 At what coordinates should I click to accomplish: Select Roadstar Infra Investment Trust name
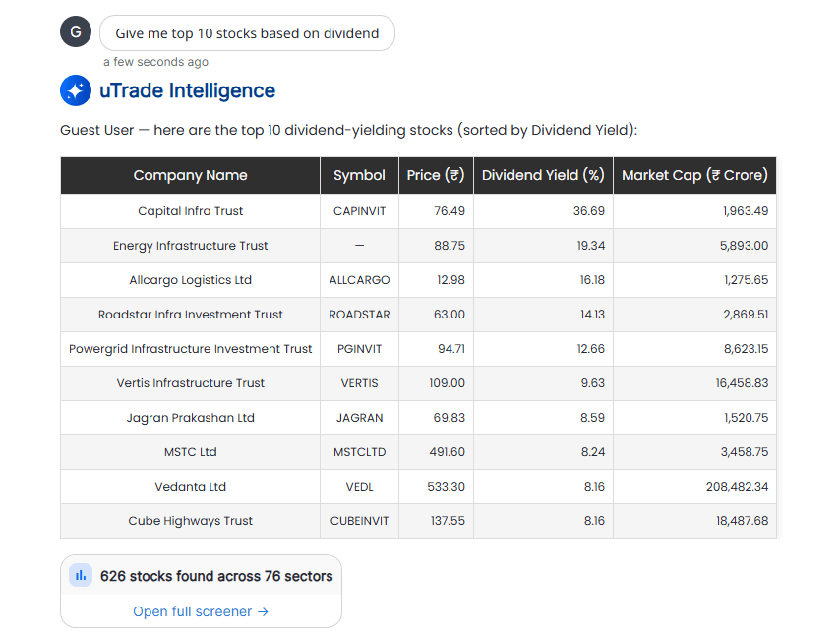tap(190, 315)
